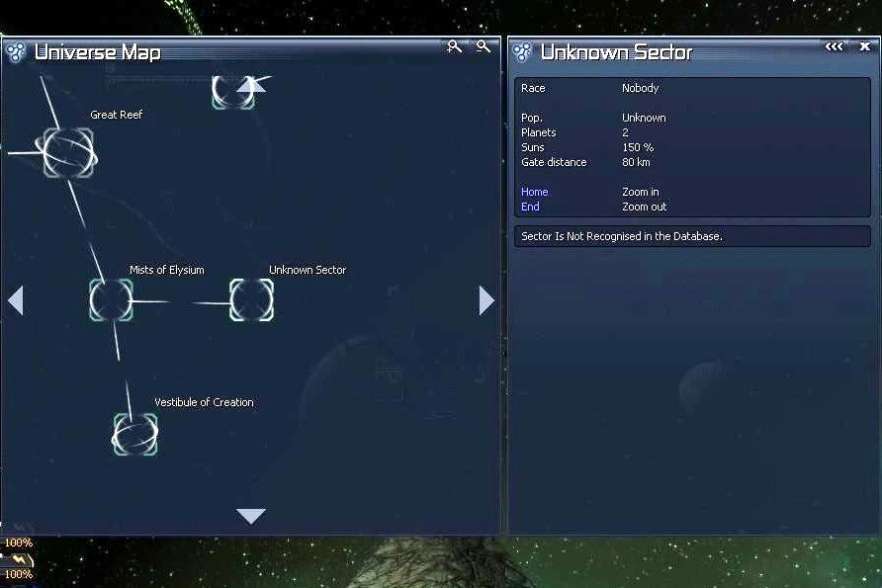882x588 pixels.
Task: Pan the universe map left with the arrow
Action: (x=16, y=300)
